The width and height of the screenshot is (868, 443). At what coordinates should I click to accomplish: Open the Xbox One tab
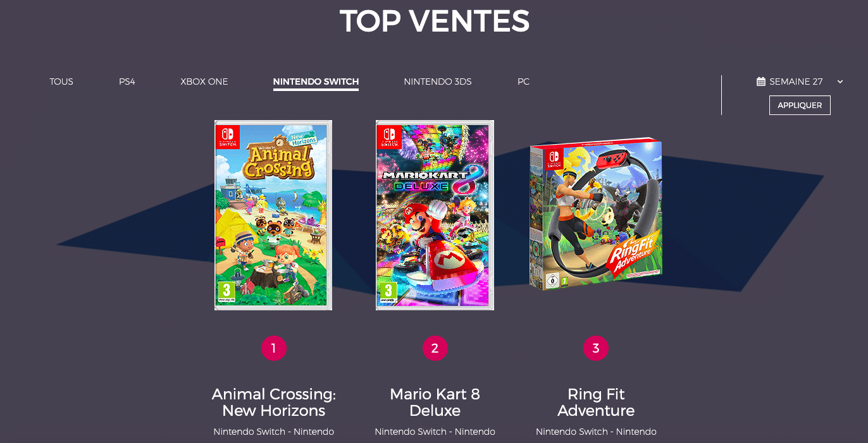204,82
